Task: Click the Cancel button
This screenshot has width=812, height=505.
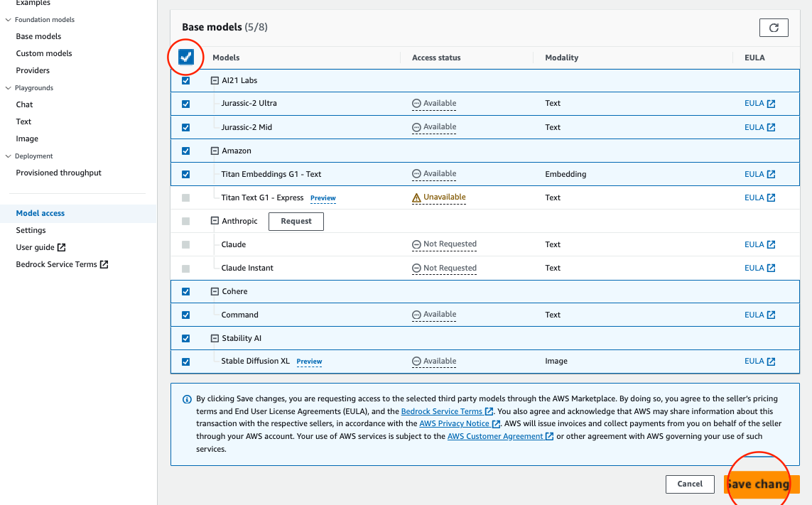Action: coord(690,484)
